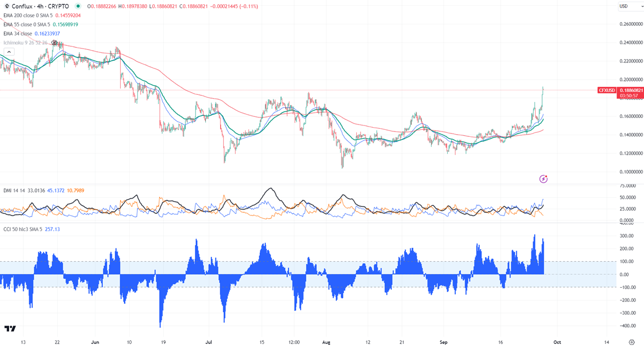Select the CCI 50 hlc3 SMA 5 legend

click(x=23, y=229)
